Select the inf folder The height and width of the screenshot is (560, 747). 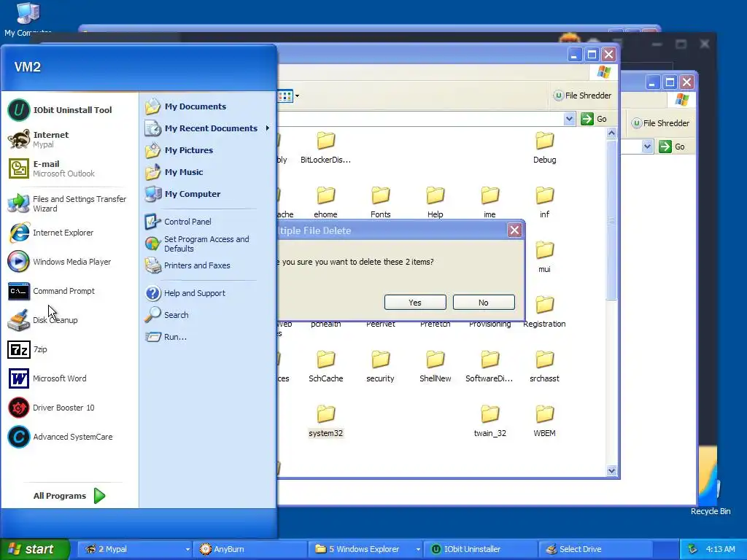pyautogui.click(x=544, y=203)
